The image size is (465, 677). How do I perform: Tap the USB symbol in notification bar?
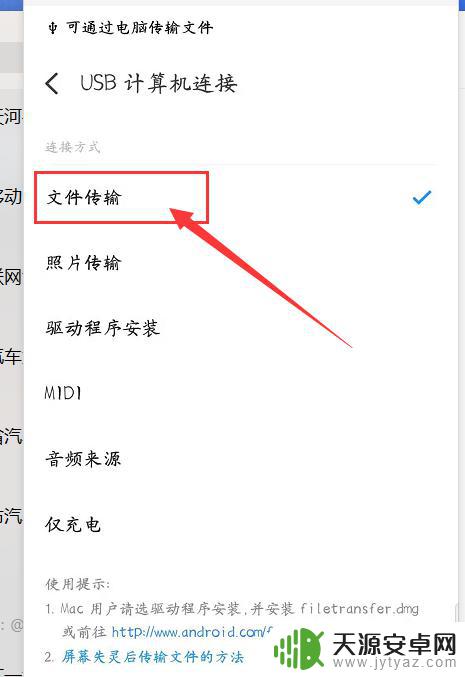click(53, 28)
